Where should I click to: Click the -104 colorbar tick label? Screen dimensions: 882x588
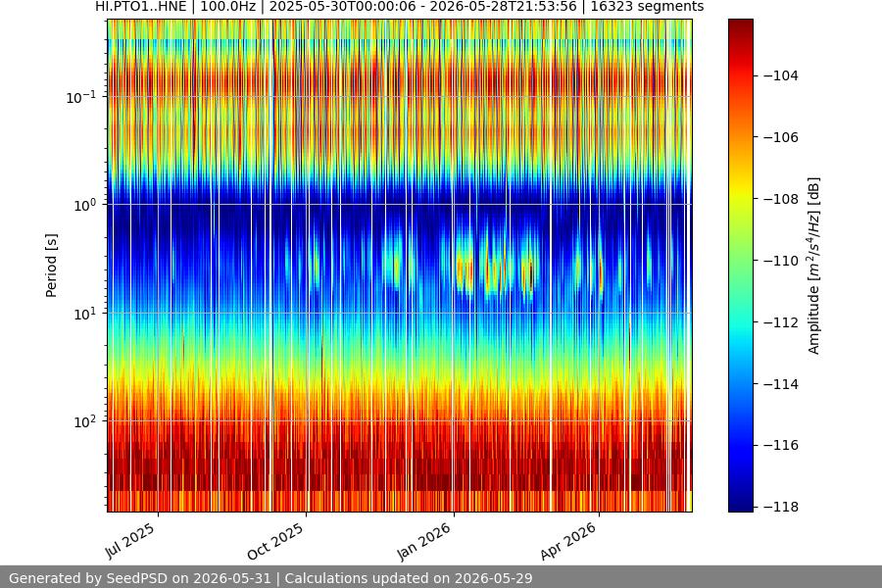coord(781,76)
